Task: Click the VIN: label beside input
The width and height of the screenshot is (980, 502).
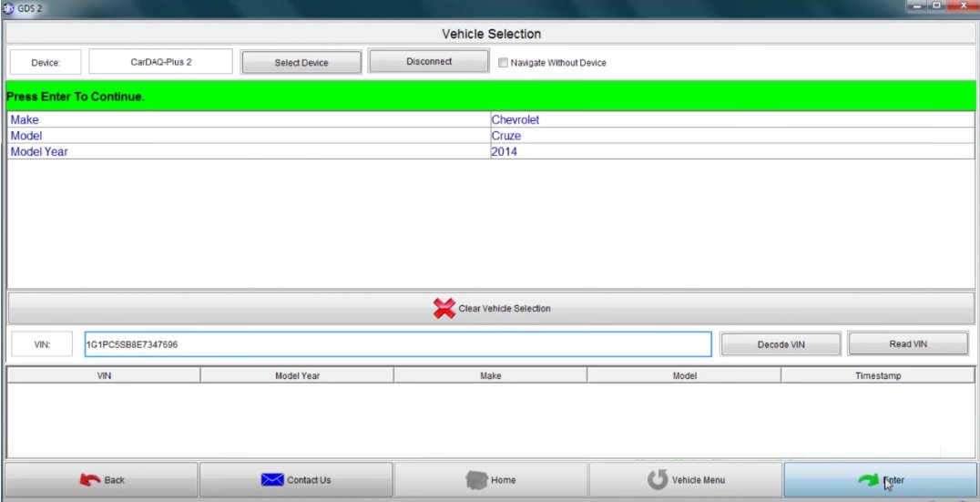Action: (x=43, y=344)
